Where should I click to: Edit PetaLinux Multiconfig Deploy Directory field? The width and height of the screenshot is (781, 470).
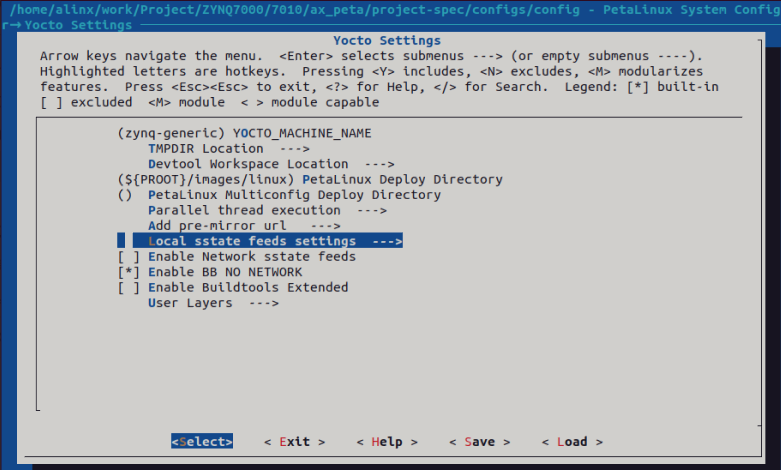pos(279,195)
